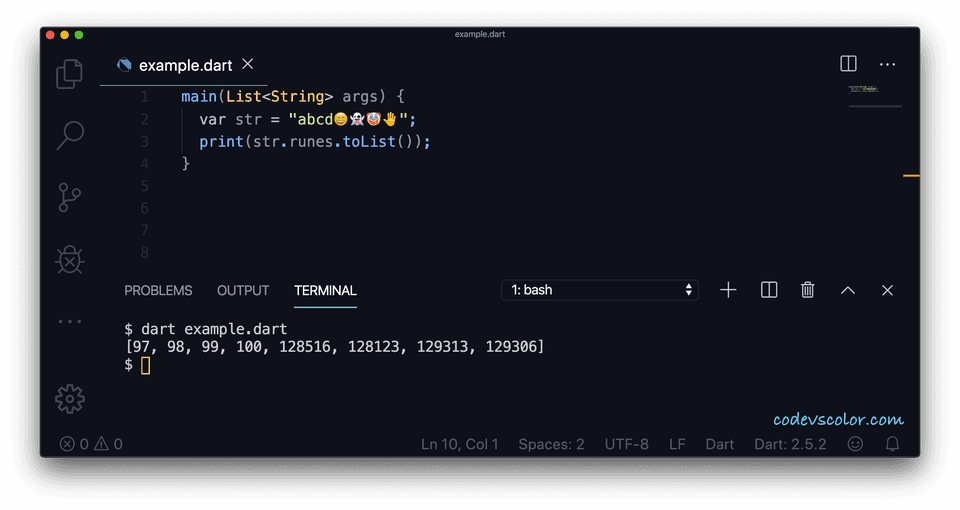Click the feedback smiley icon

(855, 444)
